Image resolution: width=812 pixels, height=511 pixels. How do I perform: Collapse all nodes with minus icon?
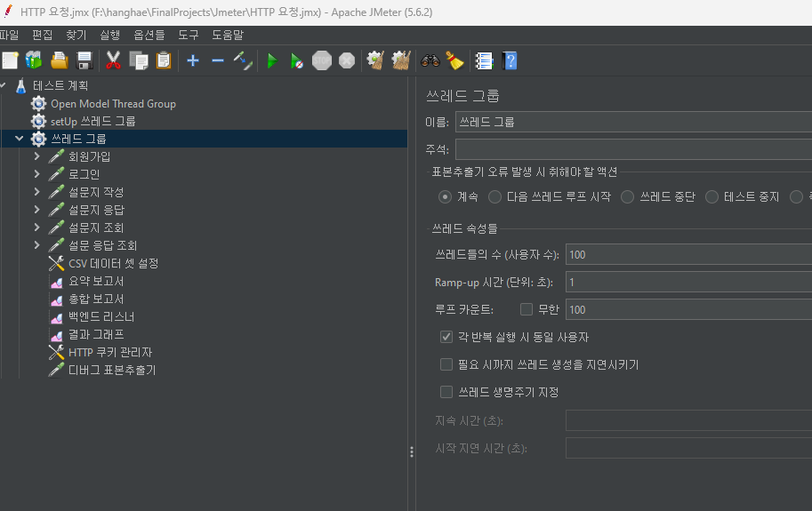tap(218, 60)
